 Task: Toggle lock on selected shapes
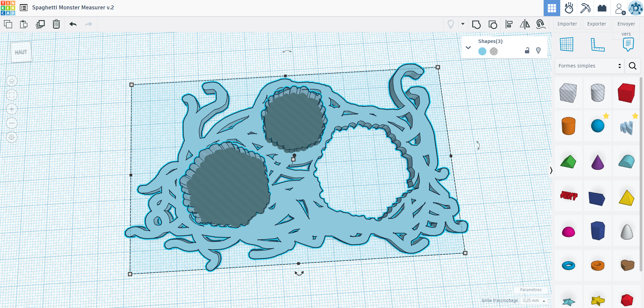click(x=527, y=50)
